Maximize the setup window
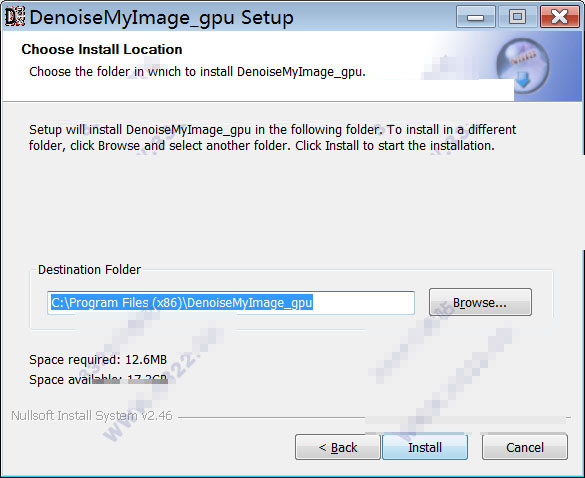585x478 pixels. click(517, 17)
